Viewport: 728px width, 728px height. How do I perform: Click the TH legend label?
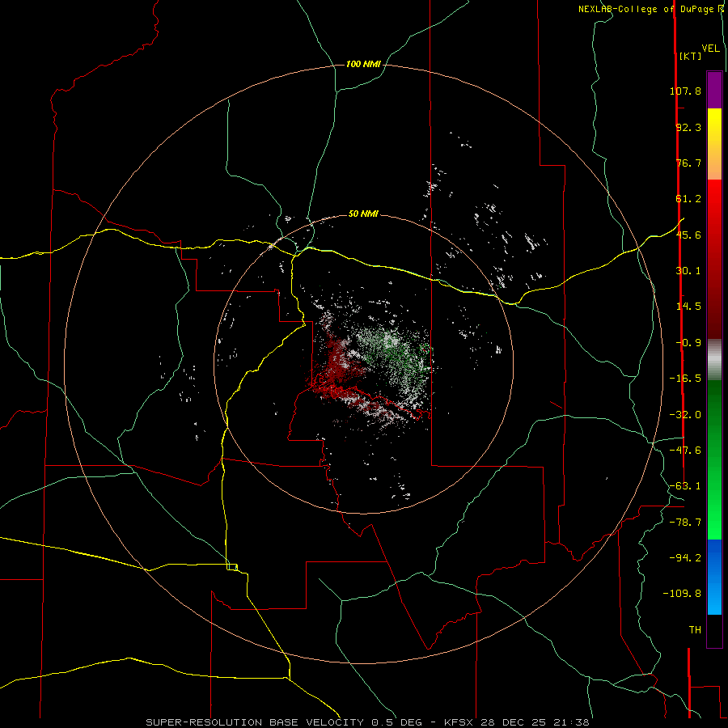coord(695,630)
